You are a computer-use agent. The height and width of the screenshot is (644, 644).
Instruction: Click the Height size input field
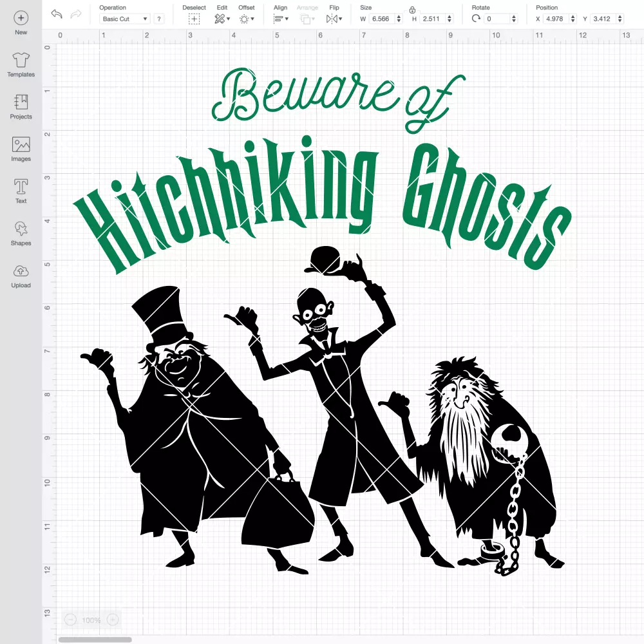pos(432,19)
